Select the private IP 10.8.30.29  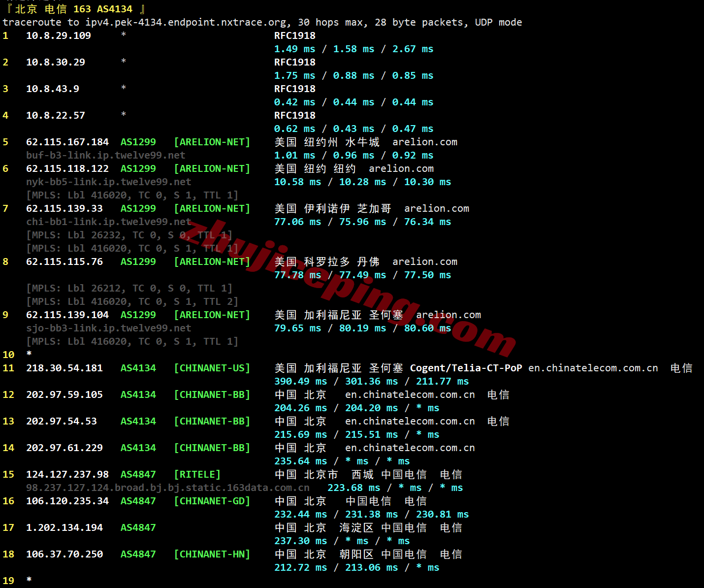(x=56, y=62)
